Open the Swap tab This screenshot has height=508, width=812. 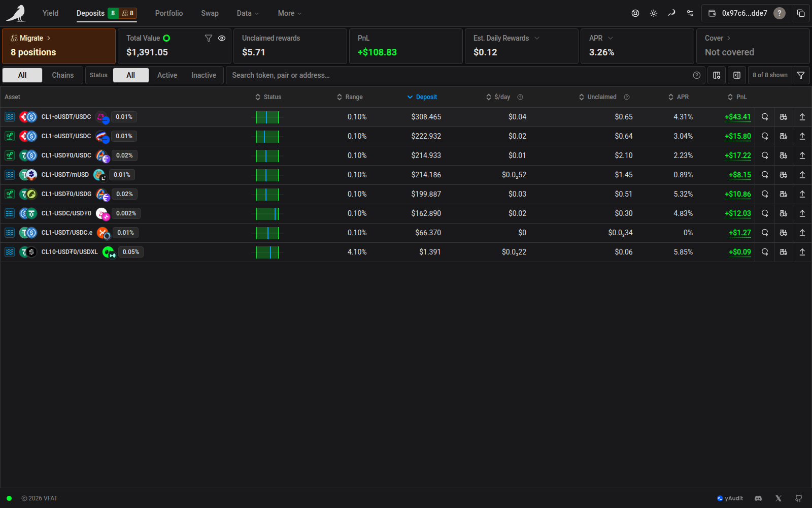click(210, 13)
